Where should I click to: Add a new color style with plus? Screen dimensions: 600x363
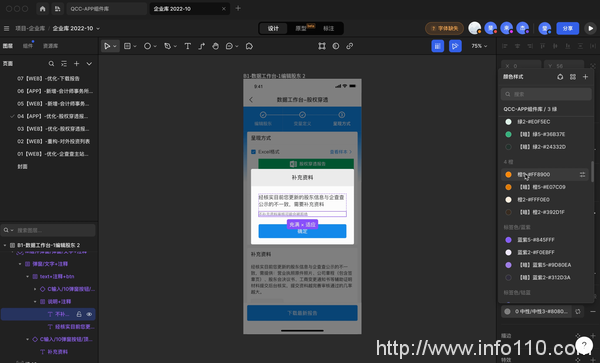pos(585,77)
